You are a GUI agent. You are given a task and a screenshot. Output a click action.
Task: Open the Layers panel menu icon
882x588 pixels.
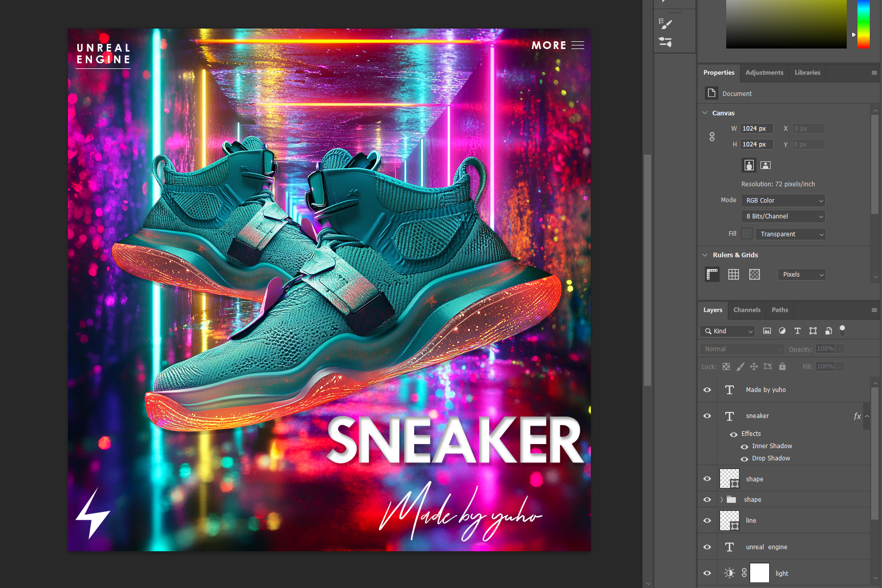(x=874, y=310)
